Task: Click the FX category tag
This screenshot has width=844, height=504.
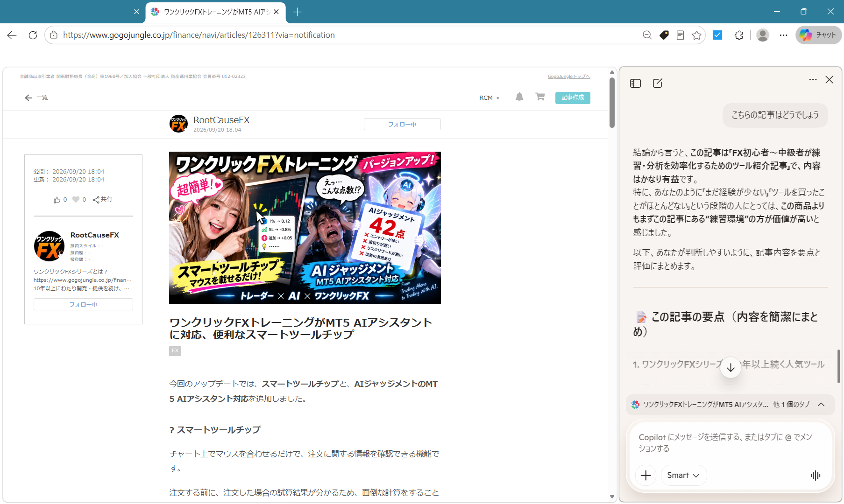Action: click(x=175, y=351)
